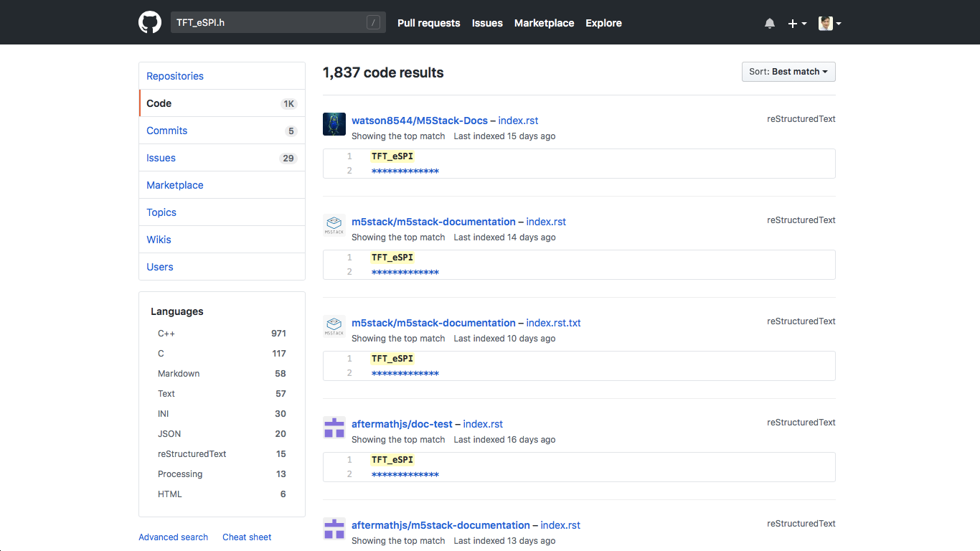Focus the TFT_eSPI.h search field
The image size is (980, 551).
[269, 23]
